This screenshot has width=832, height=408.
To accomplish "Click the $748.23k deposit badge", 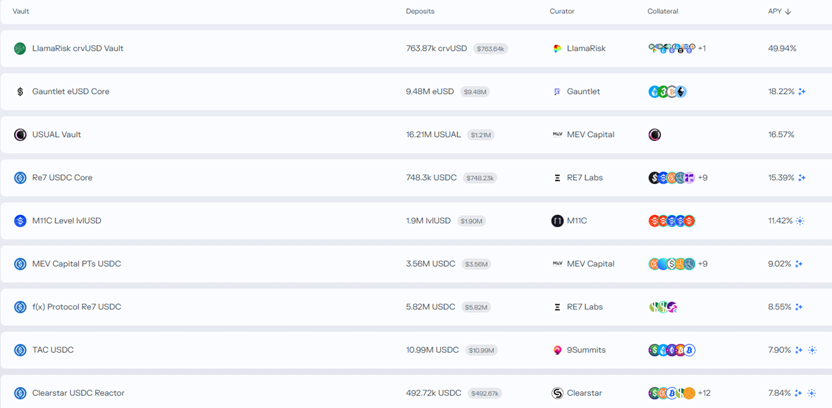I will pos(480,178).
